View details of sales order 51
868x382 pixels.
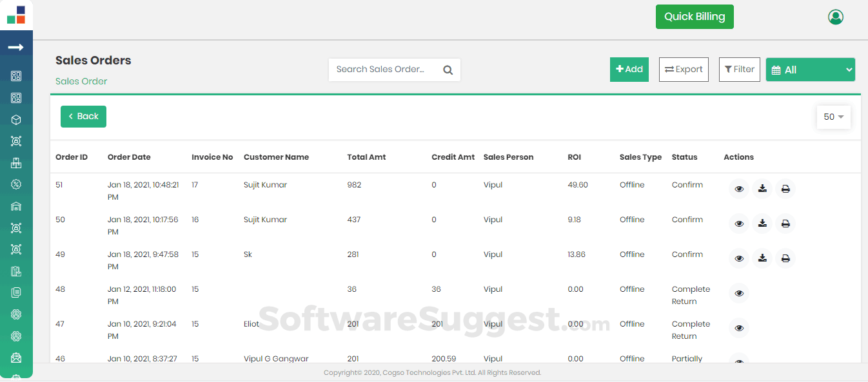(739, 188)
